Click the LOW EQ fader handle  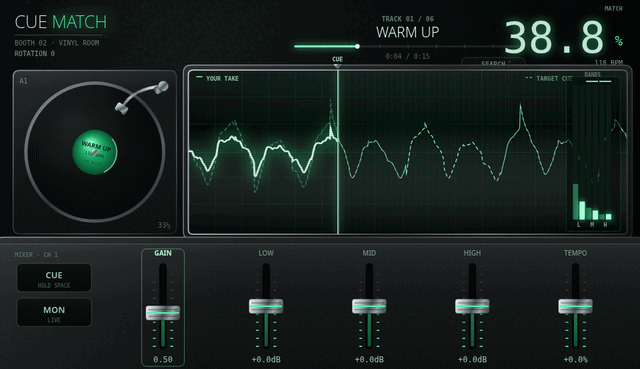(x=266, y=306)
